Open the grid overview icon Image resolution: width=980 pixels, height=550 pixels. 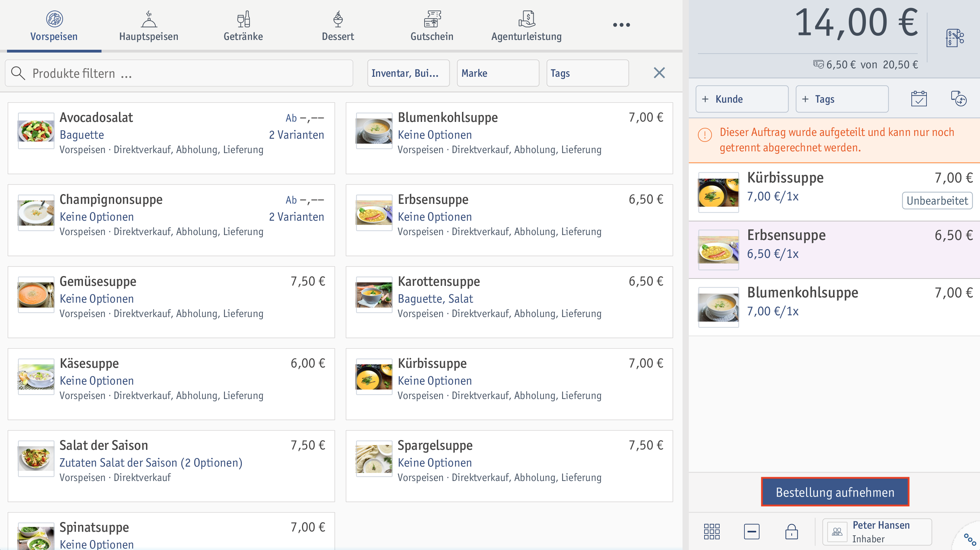coord(712,531)
